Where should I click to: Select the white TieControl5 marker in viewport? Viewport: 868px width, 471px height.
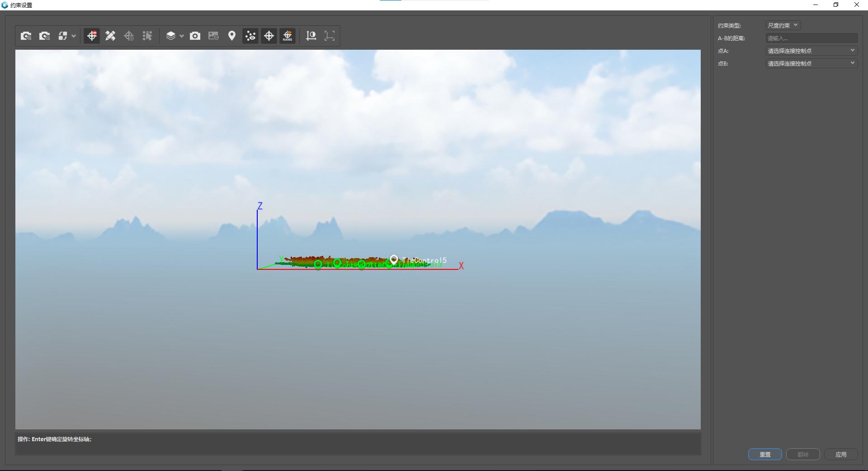tap(394, 259)
